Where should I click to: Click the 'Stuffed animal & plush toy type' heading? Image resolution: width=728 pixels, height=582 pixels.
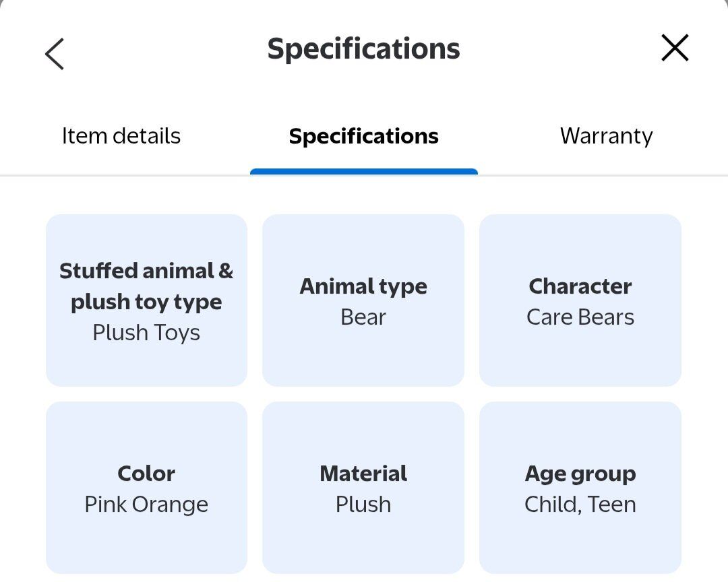pos(146,286)
